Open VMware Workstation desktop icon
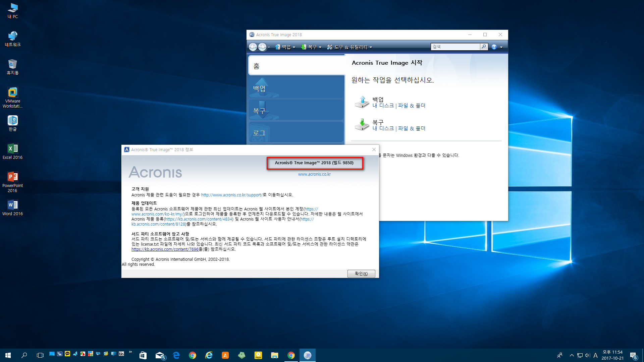This screenshot has width=644, height=362. 13,98
